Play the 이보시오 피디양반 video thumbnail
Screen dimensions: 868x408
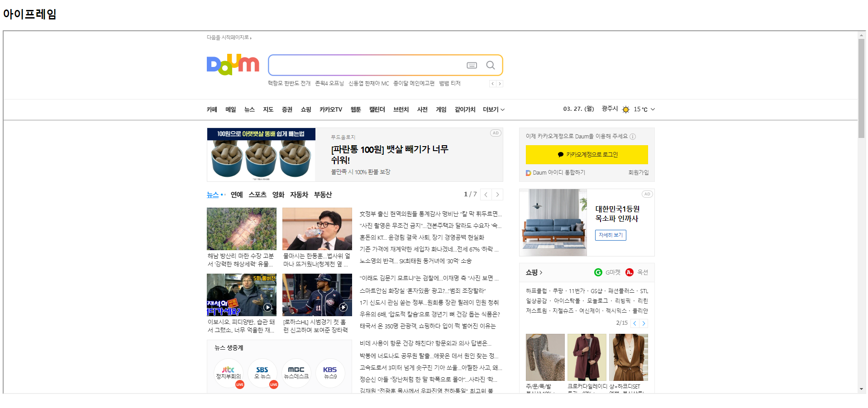(x=242, y=295)
